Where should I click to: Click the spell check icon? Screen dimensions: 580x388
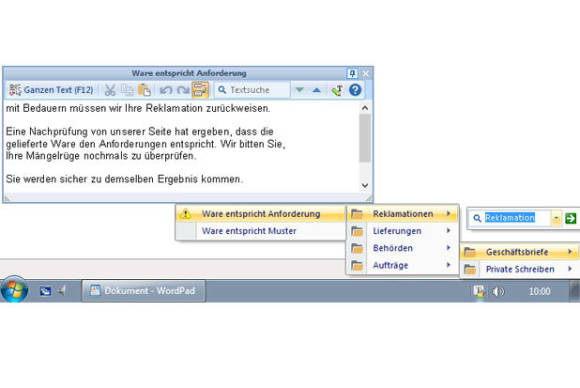click(337, 90)
